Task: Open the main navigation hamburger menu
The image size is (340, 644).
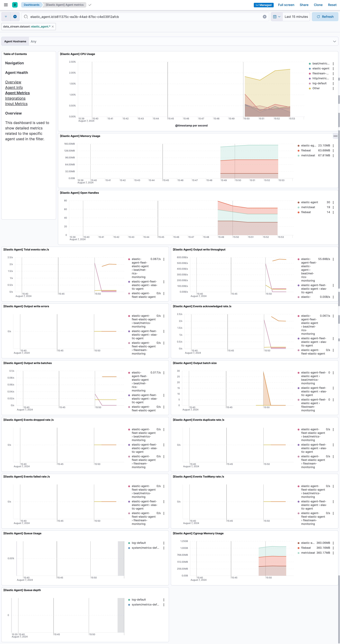Action: [6, 5]
